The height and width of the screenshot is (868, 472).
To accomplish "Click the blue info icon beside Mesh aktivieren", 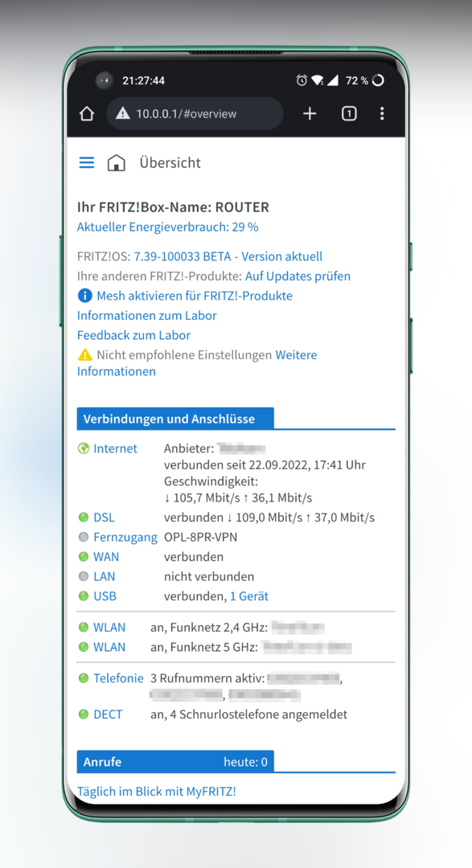I will tap(84, 296).
